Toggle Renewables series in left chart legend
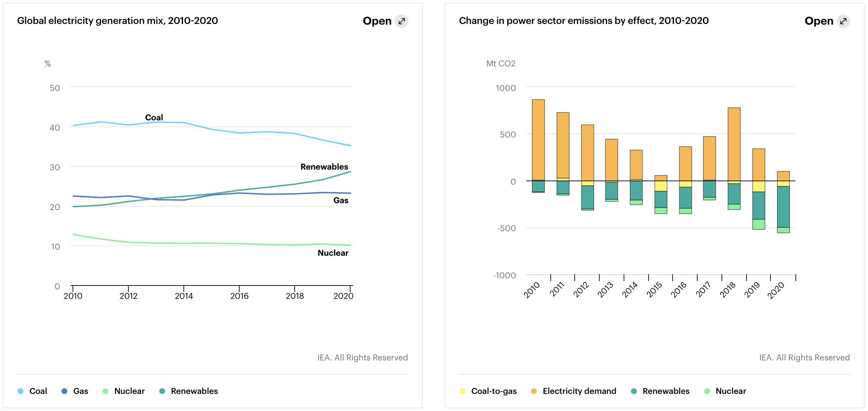The width and height of the screenshot is (868, 411). pyautogui.click(x=194, y=391)
